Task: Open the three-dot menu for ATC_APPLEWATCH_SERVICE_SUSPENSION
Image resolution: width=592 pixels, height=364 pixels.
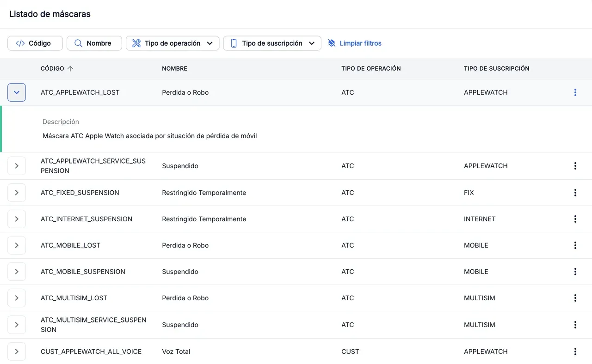Action: 575,166
